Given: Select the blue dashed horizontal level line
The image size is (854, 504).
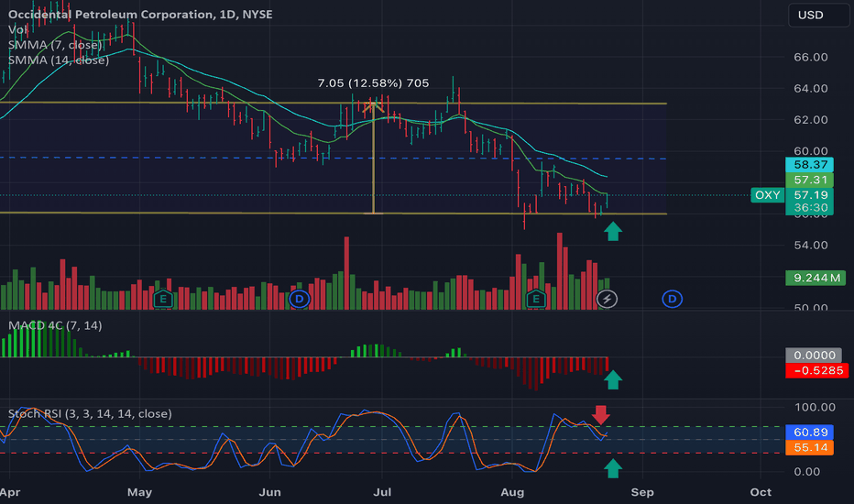Looking at the screenshot, I should (333, 158).
